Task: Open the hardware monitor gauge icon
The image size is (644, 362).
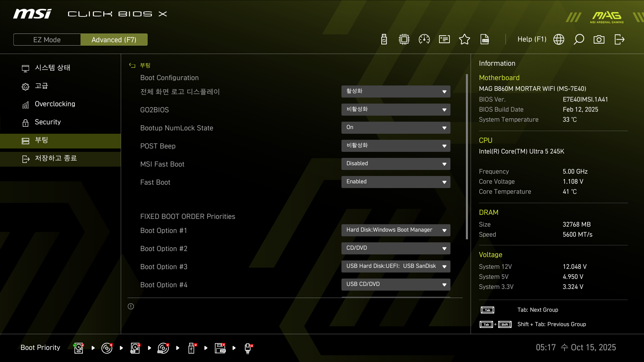Action: click(x=424, y=40)
